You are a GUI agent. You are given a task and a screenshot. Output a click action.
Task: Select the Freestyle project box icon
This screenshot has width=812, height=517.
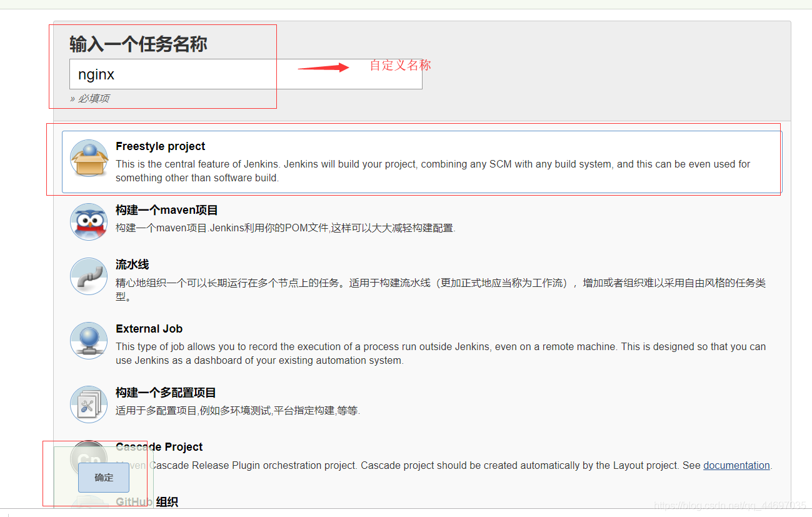point(89,158)
